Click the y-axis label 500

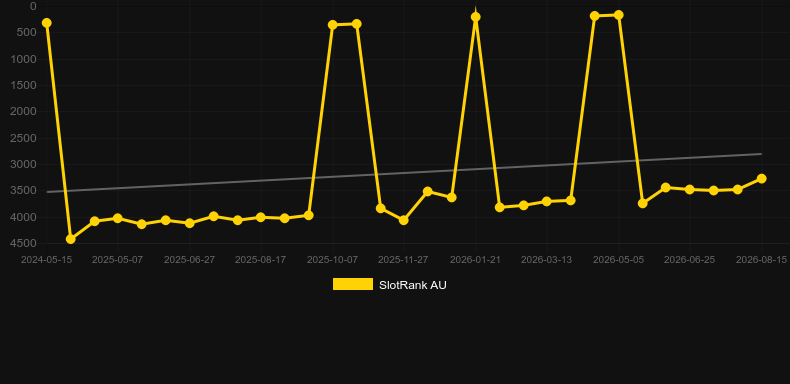28,32
